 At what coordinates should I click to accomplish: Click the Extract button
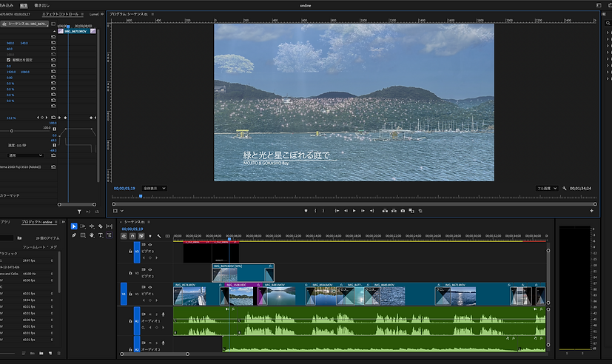394,211
